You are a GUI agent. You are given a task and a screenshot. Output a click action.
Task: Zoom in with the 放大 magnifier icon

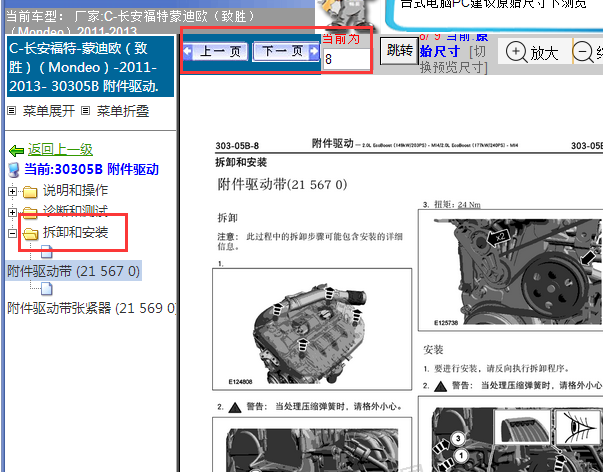(x=516, y=52)
